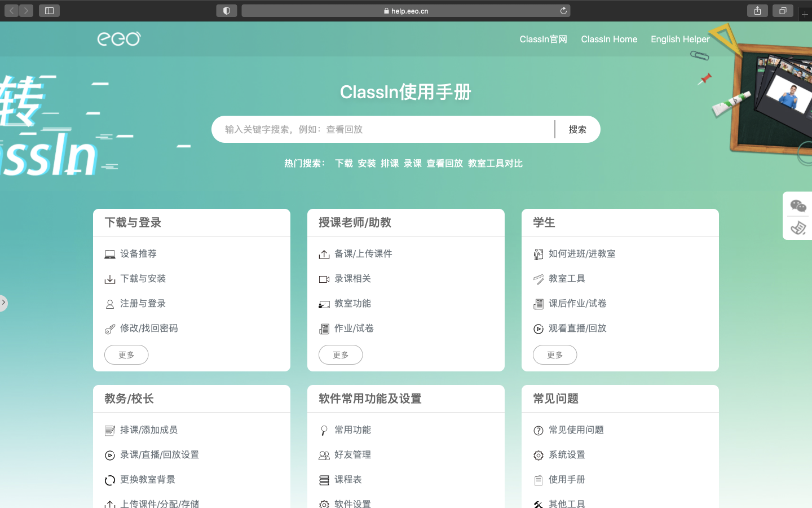Click the eeo logo in the header
812x508 pixels.
(118, 38)
